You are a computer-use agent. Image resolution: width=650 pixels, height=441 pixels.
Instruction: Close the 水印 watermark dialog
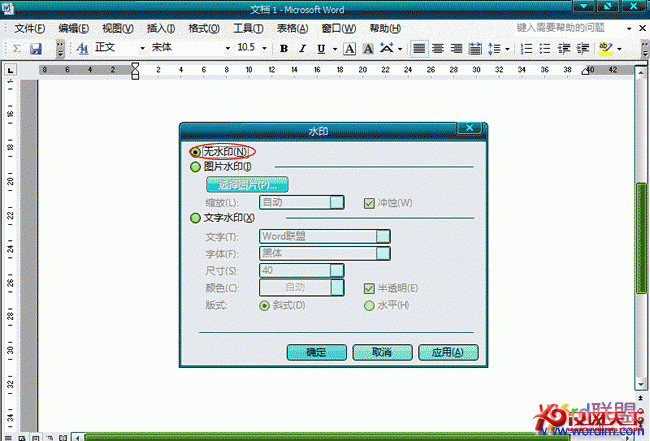[x=469, y=128]
